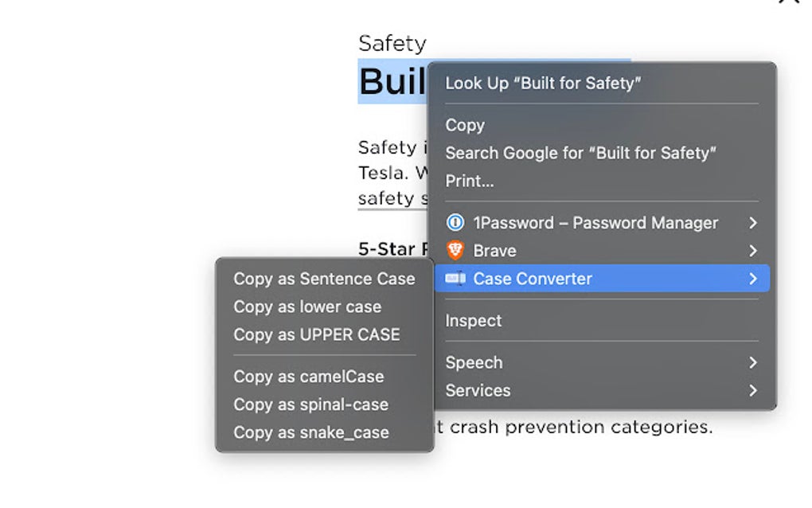
Task: Copy text as camelCase
Action: tap(310, 376)
